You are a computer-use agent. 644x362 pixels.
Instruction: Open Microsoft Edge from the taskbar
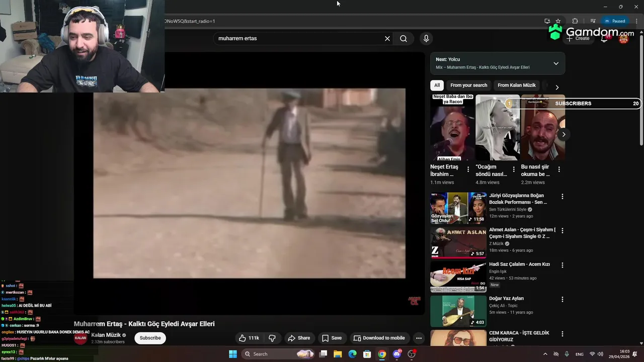tap(353, 354)
